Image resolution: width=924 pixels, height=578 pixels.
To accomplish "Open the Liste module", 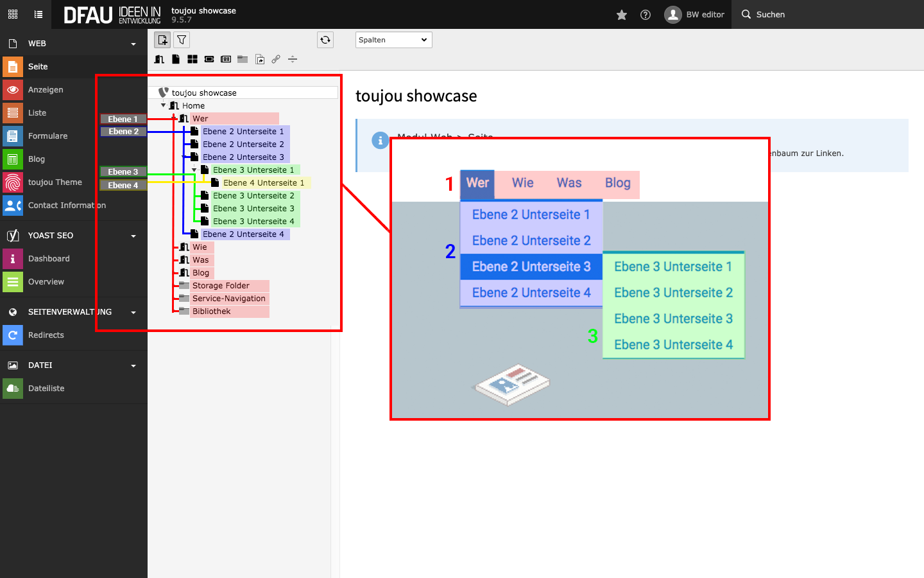I will (x=37, y=113).
